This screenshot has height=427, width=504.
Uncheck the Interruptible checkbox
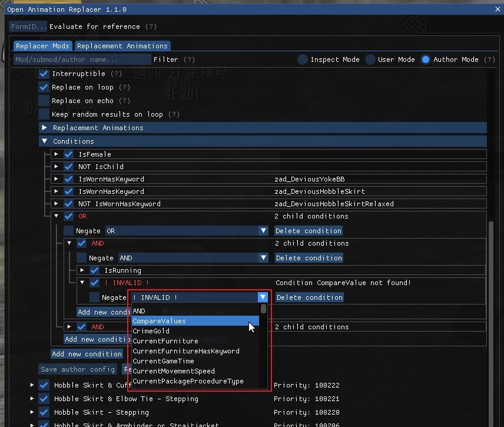point(44,74)
